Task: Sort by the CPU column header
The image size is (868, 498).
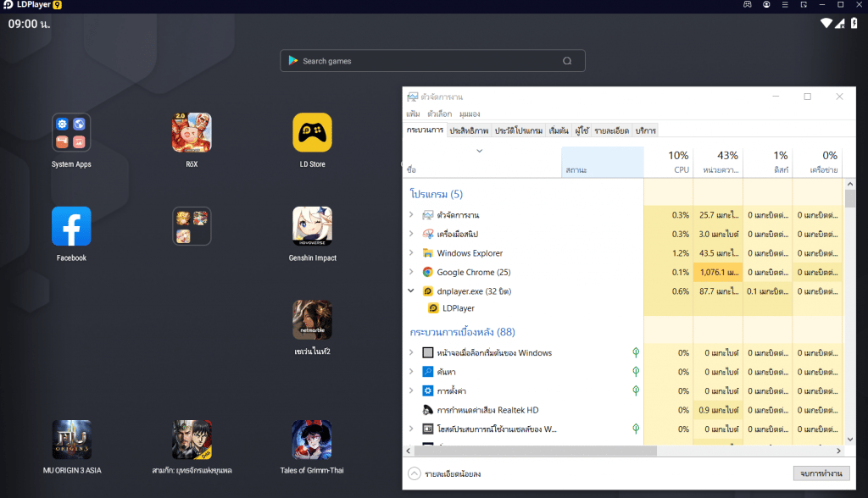Action: (x=669, y=162)
